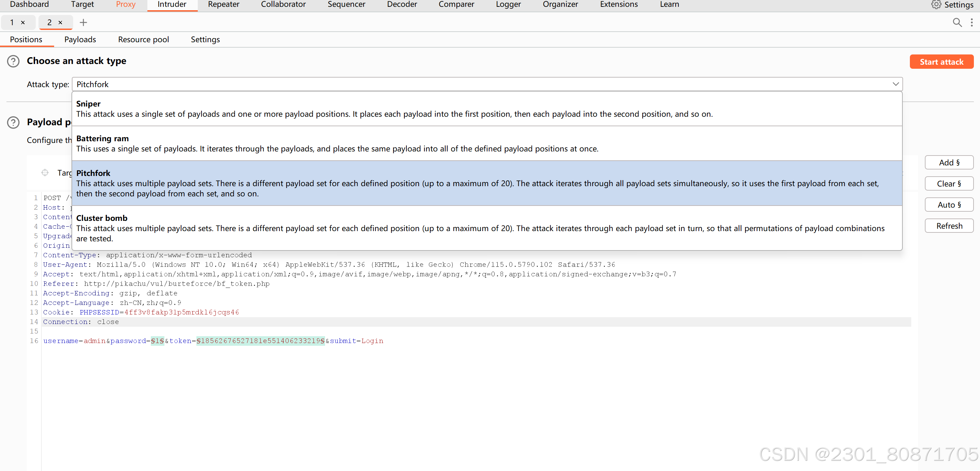Screen dimensions: 980x471
Task: Click the search magnifier icon
Action: pos(957,22)
